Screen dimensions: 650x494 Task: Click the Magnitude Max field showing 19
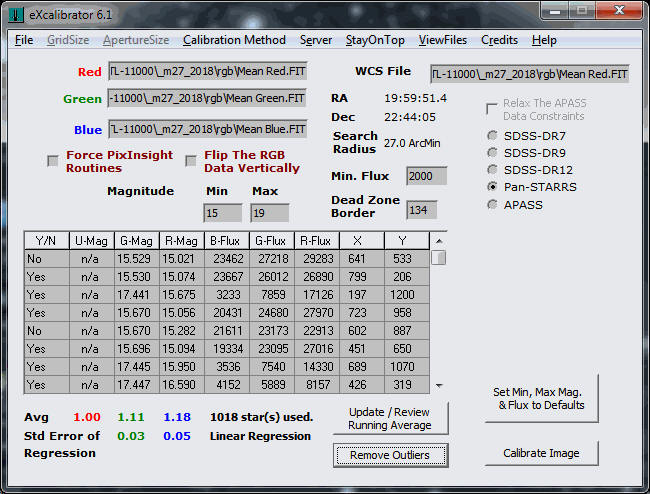pyautogui.click(x=269, y=213)
